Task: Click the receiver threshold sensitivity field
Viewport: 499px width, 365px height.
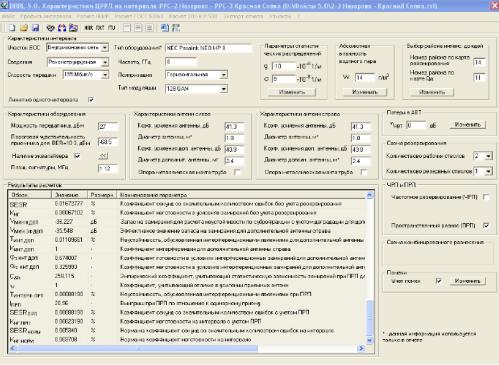Action: click(x=108, y=142)
